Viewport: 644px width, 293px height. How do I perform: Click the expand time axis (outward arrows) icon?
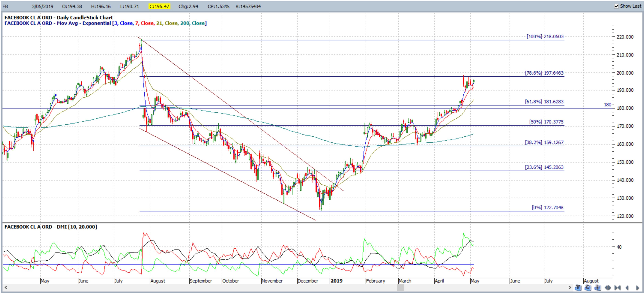[608, 288]
